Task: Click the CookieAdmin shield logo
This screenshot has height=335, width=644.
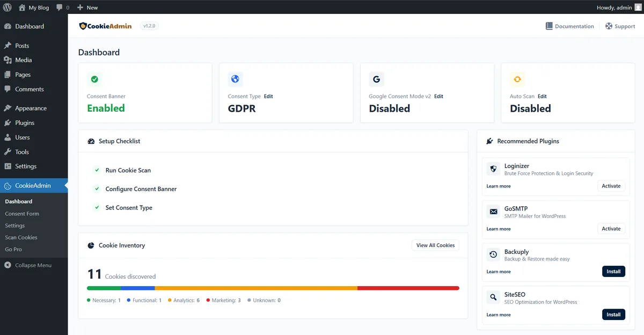Action: pyautogui.click(x=83, y=26)
